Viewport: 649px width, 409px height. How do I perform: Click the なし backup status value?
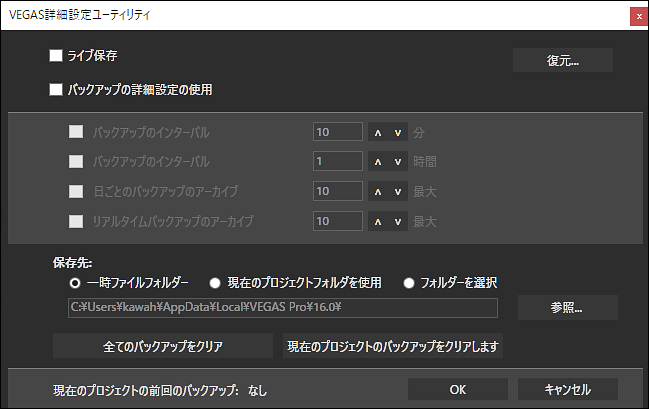(257, 390)
